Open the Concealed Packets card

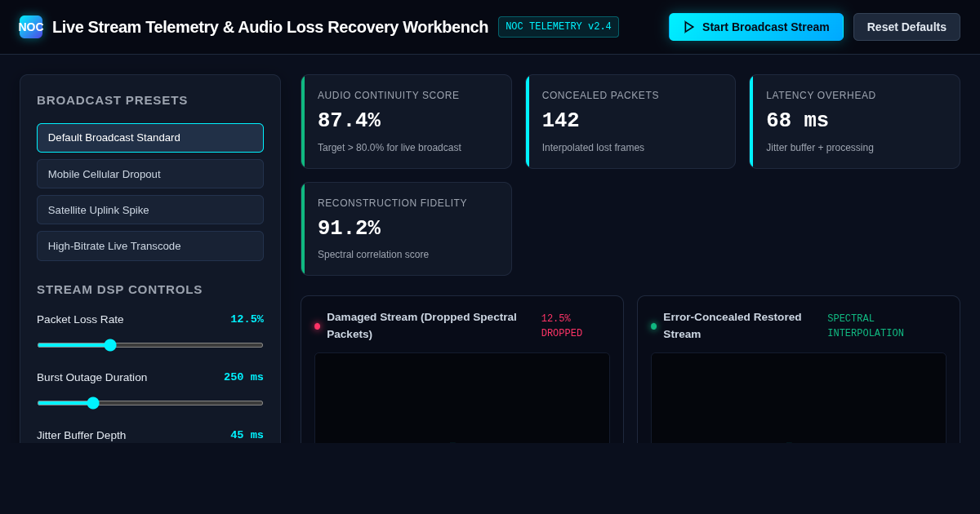point(630,122)
